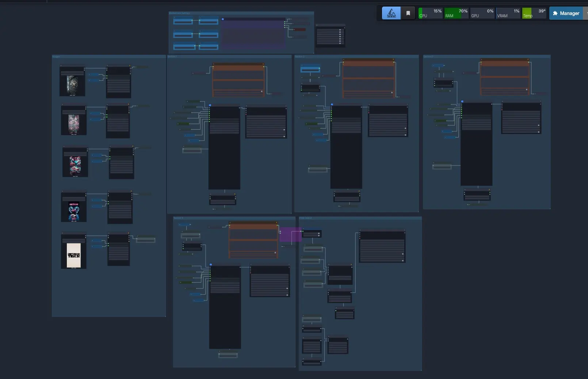Toggle the first switch in the toggle list node
This screenshot has width=588, height=379.
tap(340, 31)
